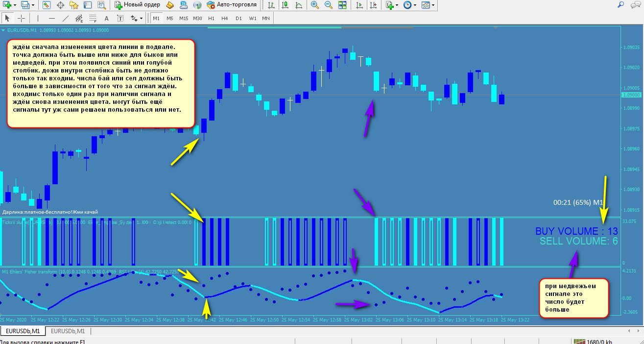Toggle the Terminal panel
644x344 pixels.
88,5
